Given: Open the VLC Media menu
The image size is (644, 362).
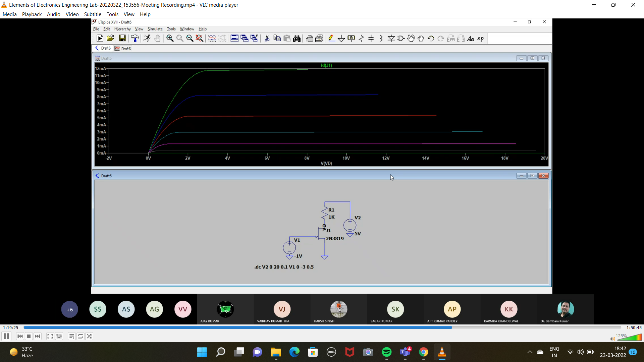Looking at the screenshot, I should click(10, 14).
